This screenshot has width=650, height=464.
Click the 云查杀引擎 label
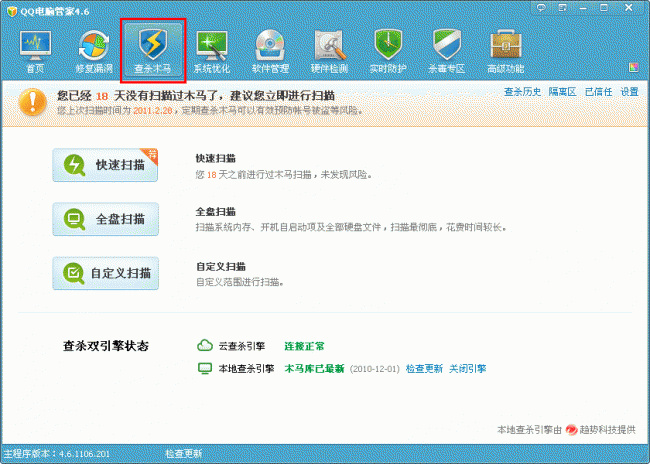point(242,346)
